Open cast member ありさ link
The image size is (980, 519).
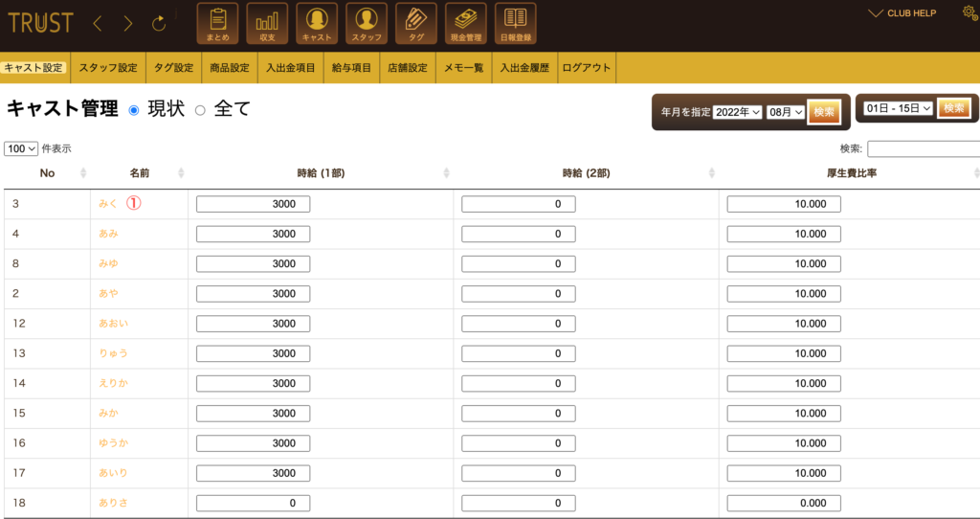coord(113,503)
